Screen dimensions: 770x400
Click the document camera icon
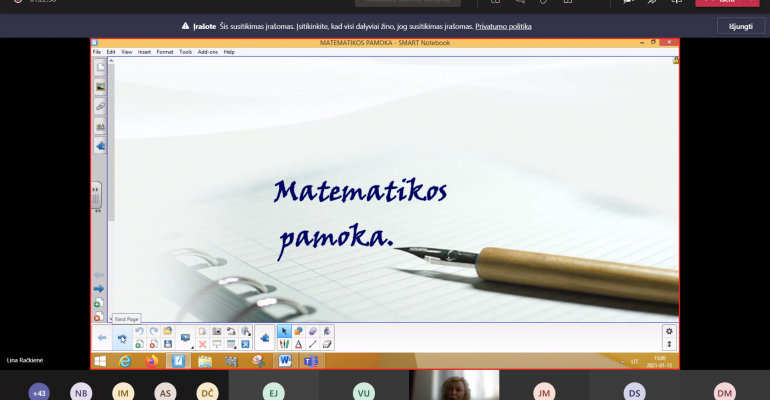click(231, 331)
